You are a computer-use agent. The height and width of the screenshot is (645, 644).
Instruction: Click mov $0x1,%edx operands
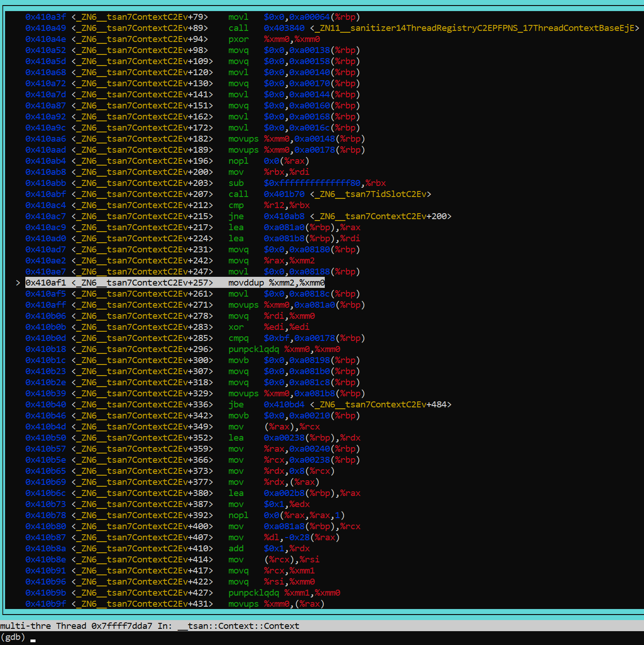[x=286, y=504]
